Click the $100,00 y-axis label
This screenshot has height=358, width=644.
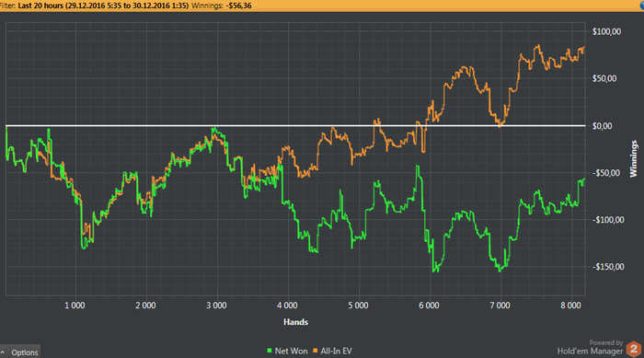[606, 31]
